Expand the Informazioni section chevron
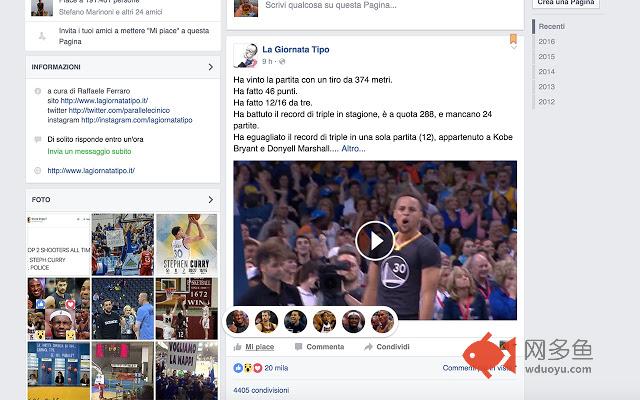Image resolution: width=640 pixels, height=400 pixels. (x=211, y=67)
